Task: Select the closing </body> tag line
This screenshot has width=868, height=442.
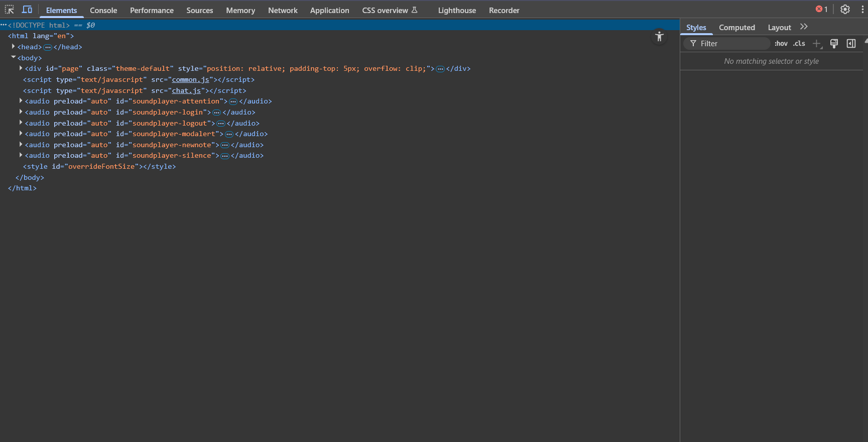Action: (x=30, y=177)
